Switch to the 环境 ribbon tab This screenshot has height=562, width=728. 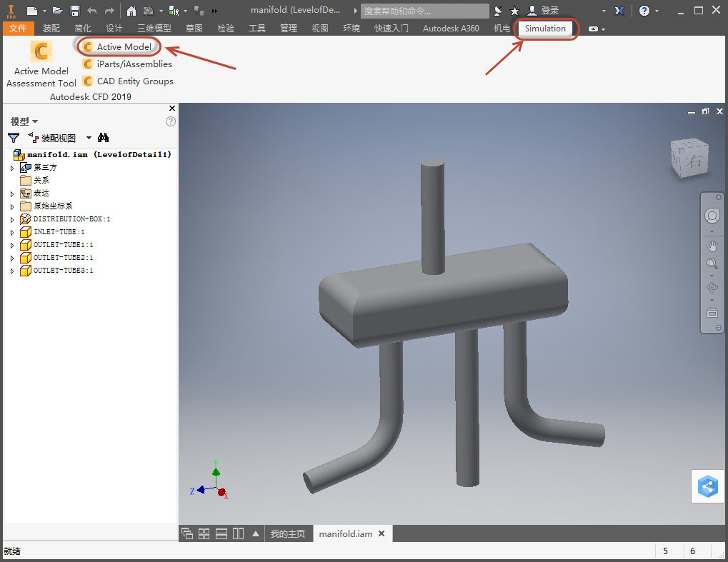[351, 29]
